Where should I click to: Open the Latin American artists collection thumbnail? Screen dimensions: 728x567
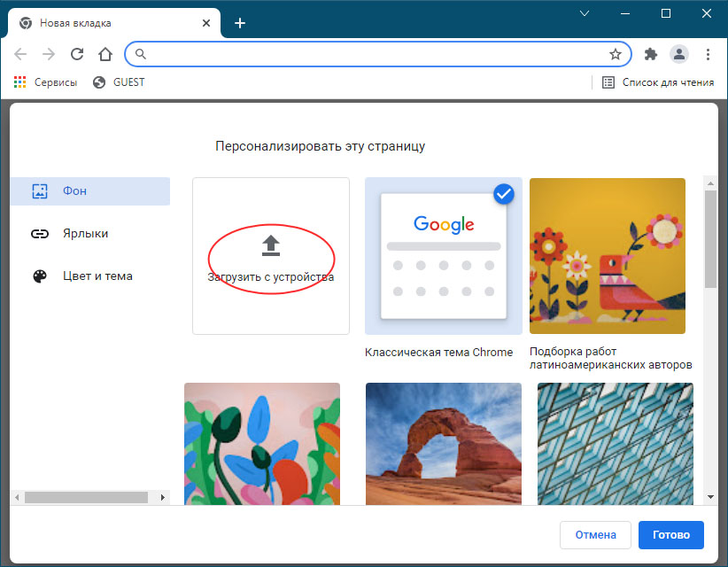coord(608,256)
